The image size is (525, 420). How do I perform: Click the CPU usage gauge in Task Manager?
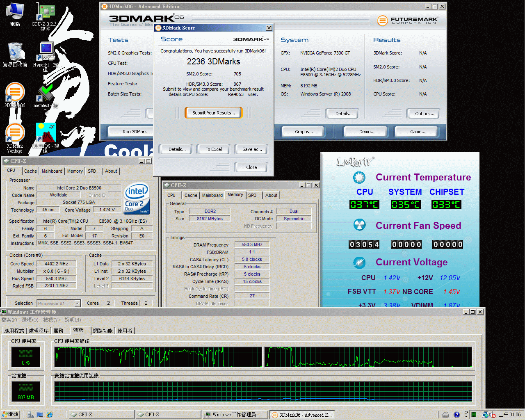pyautogui.click(x=25, y=357)
